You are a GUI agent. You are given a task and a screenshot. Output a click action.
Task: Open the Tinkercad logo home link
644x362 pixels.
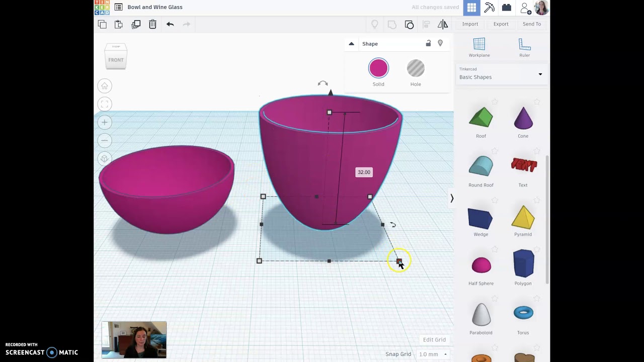point(102,7)
